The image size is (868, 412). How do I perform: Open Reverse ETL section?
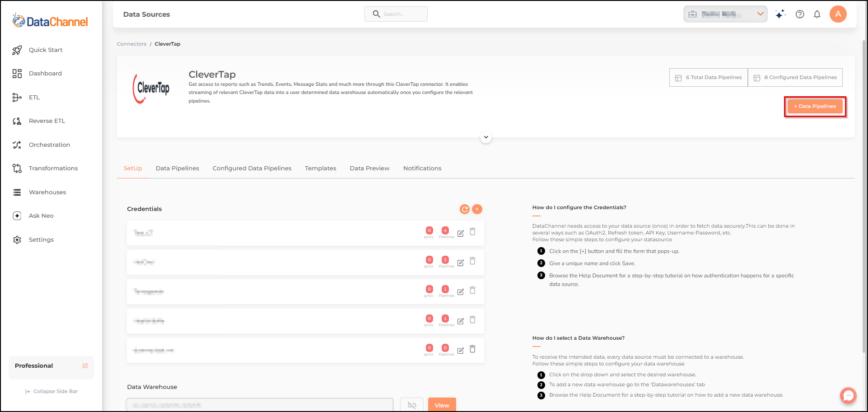pos(47,121)
